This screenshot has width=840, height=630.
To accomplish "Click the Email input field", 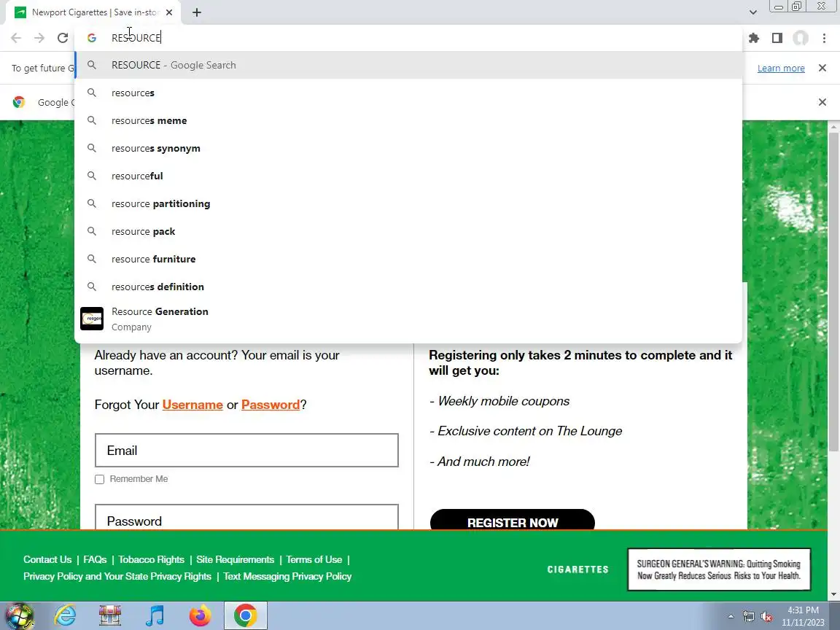I will [246, 451].
